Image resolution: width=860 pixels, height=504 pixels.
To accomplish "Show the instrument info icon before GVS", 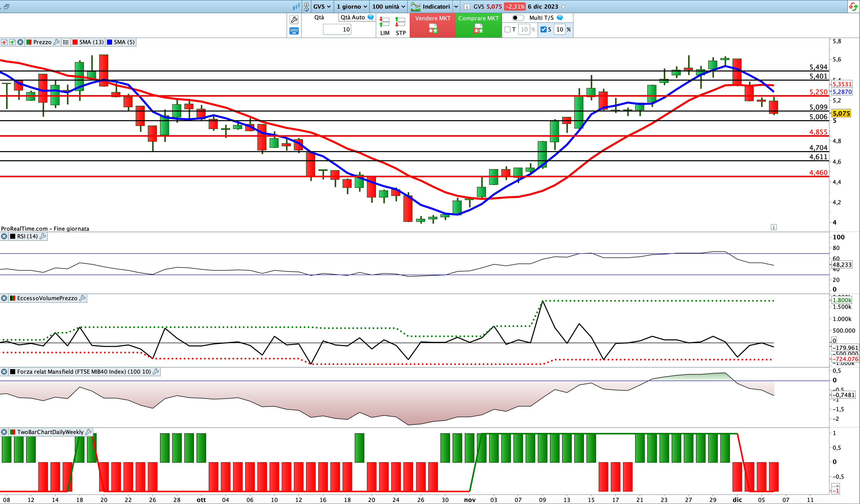I will [x=467, y=7].
